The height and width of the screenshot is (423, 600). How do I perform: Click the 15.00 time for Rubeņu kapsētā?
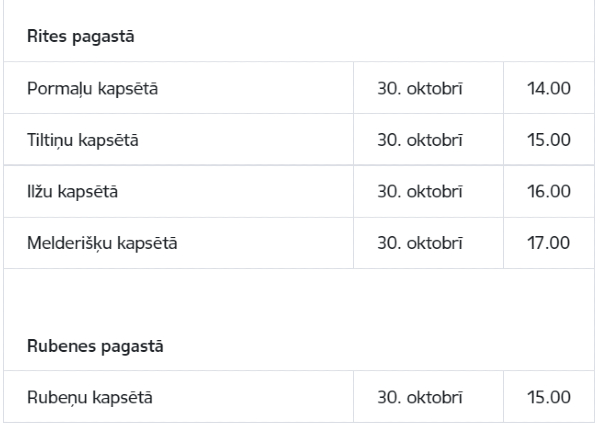pyautogui.click(x=549, y=397)
